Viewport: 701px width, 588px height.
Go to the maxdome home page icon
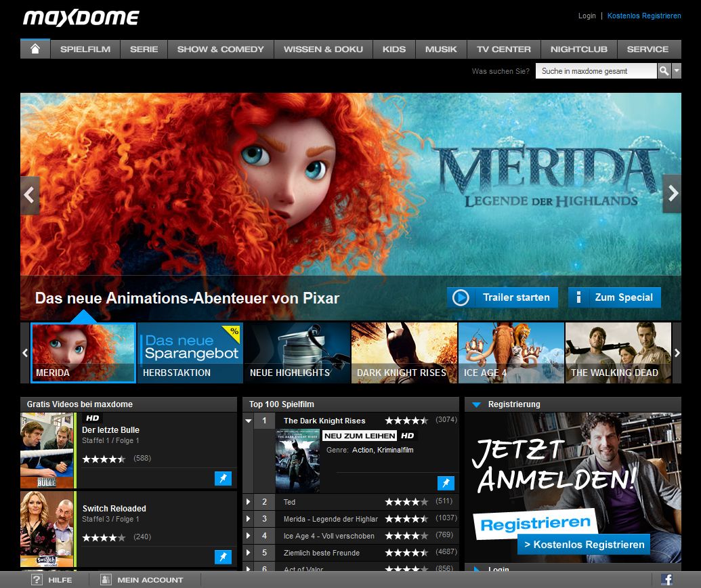pos(35,49)
